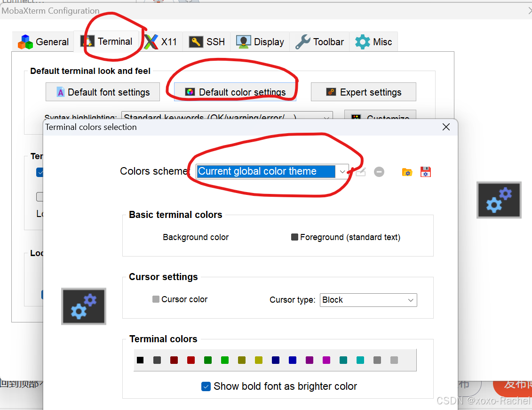Click the edit color scheme pencil icon

361,172
